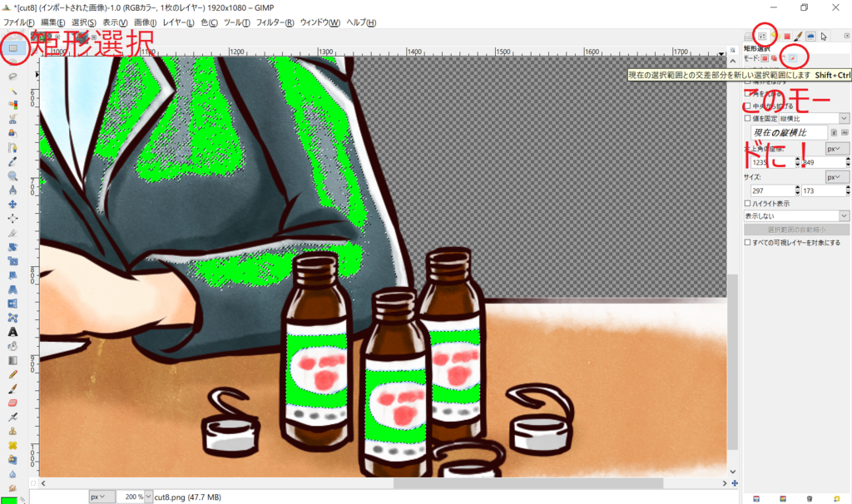Screen dimensions: 852x504
Task: Enable すべての可視レイヤーを対象にする checkbox
Action: coord(747,242)
